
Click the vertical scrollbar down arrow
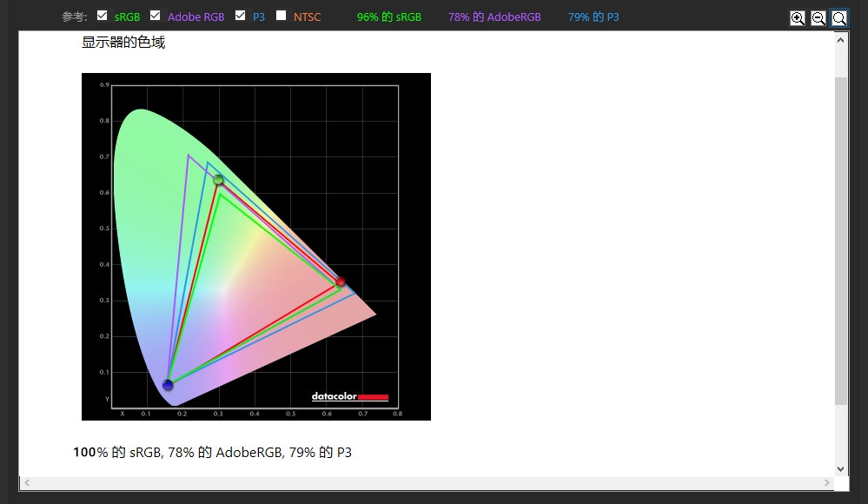pos(840,468)
